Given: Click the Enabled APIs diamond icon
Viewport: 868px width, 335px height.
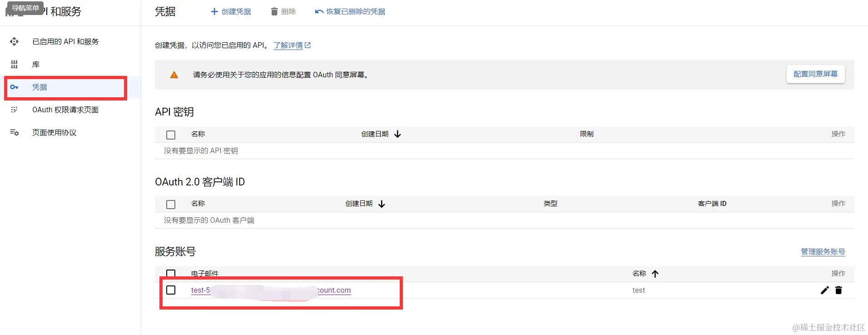Looking at the screenshot, I should tap(14, 42).
